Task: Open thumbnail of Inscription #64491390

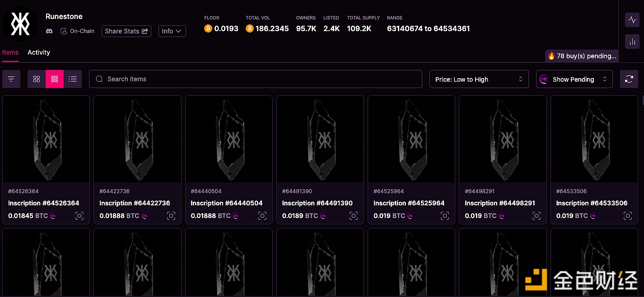Action: click(x=320, y=139)
